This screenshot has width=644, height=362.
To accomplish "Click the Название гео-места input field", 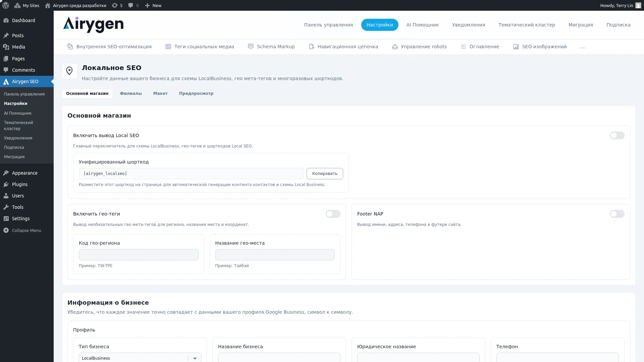I will pos(275,255).
